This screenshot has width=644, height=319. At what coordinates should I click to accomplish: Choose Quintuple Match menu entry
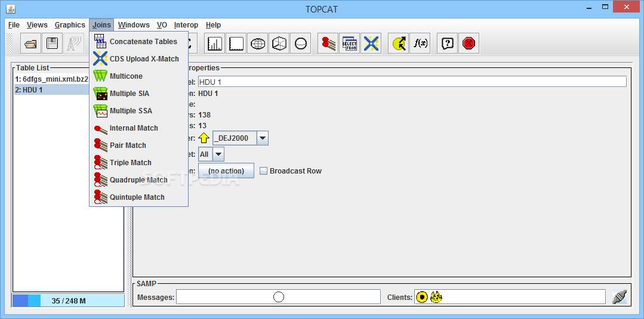[x=139, y=197]
